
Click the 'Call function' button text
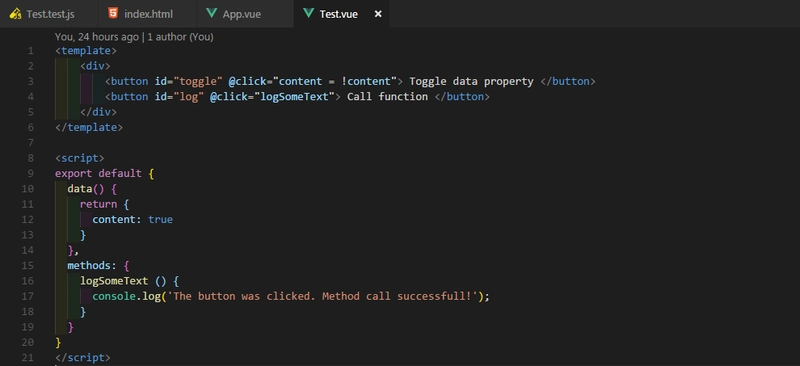(387, 96)
